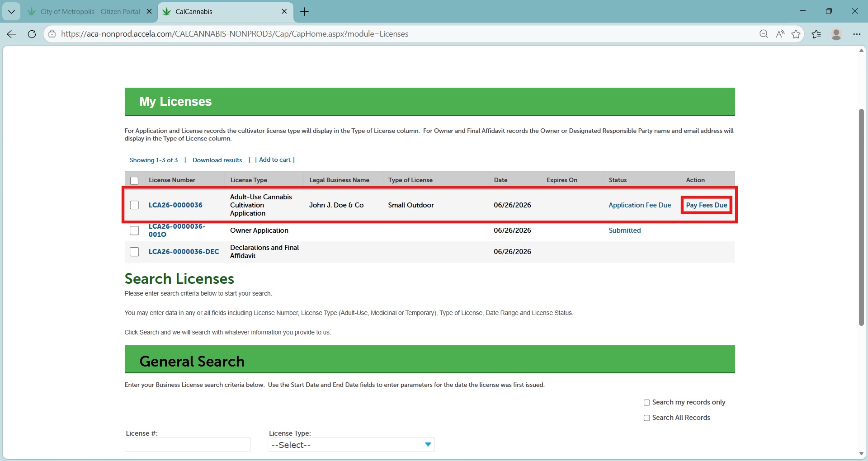Click Application Fee Due status link
Viewport: 868px width, 461px height.
(640, 205)
